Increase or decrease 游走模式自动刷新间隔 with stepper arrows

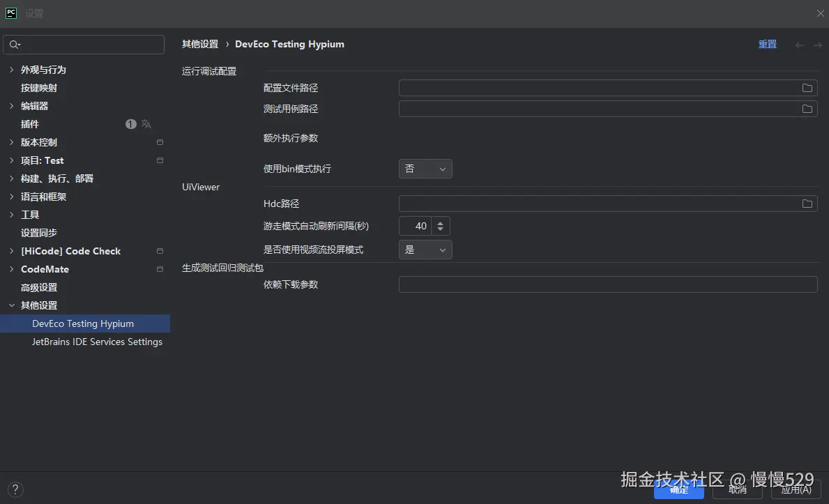[x=440, y=226]
